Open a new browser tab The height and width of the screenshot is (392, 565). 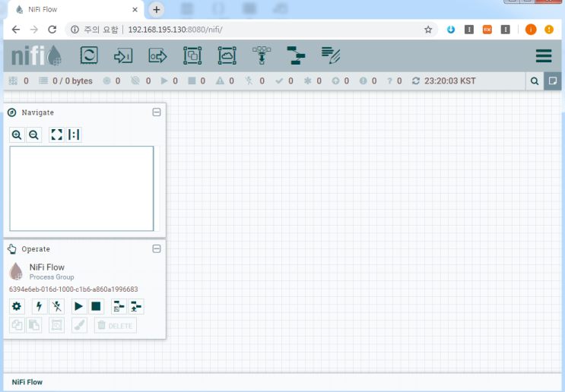point(157,10)
